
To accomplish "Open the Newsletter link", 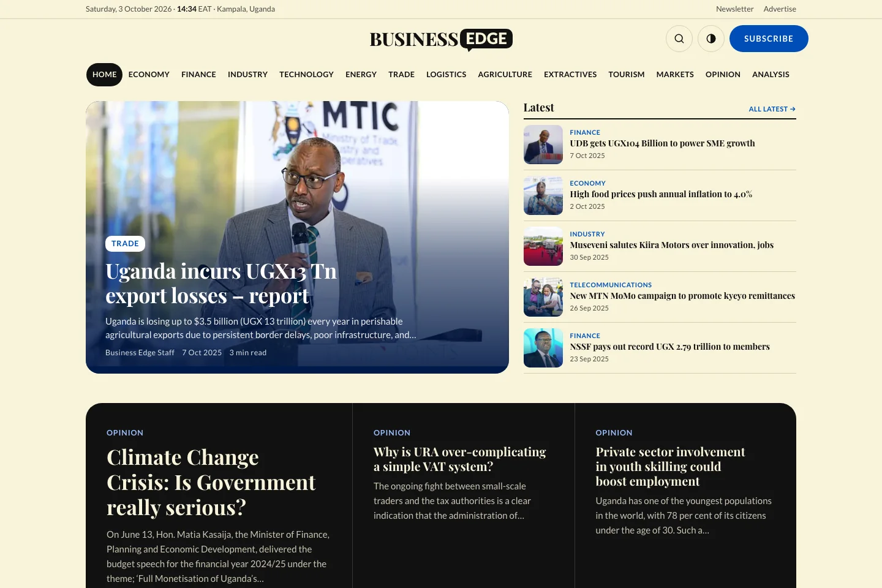I will pyautogui.click(x=735, y=9).
